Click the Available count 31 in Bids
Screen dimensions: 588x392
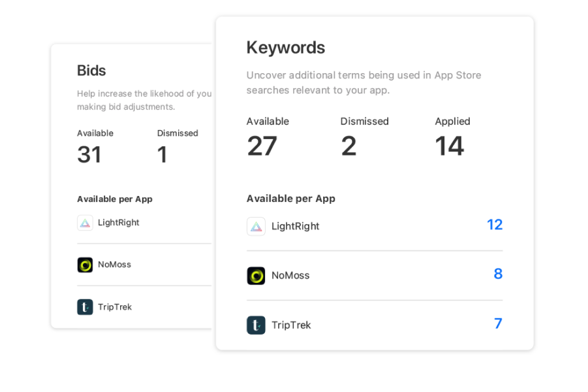[x=89, y=155]
